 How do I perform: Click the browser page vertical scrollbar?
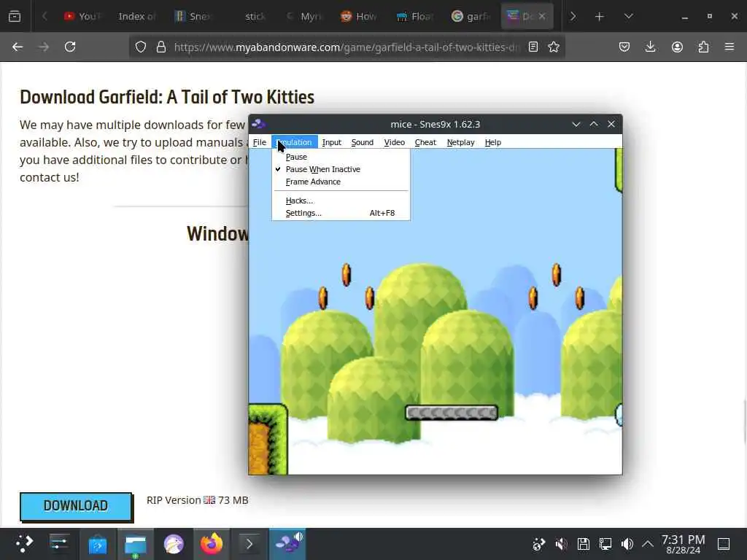pyautogui.click(x=745, y=421)
